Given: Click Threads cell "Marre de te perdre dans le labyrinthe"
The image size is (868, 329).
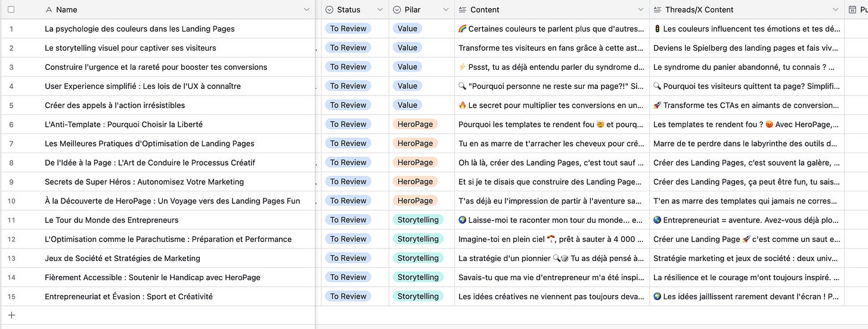Looking at the screenshot, I should [x=747, y=143].
